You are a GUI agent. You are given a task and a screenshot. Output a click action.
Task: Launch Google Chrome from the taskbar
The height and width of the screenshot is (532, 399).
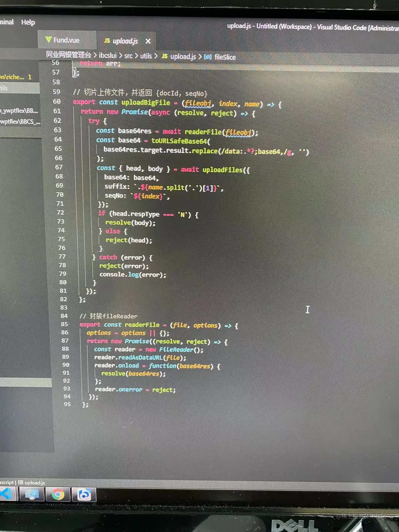(58, 494)
